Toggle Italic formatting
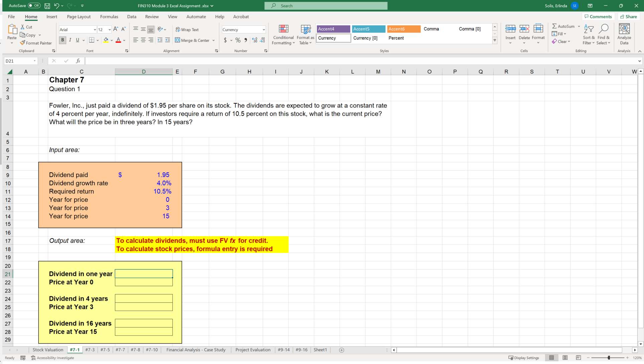This screenshot has height=364, width=644. pos(70,40)
